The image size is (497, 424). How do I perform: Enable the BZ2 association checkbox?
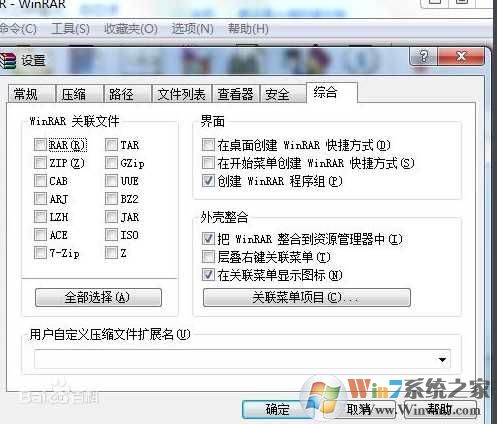[x=111, y=199]
